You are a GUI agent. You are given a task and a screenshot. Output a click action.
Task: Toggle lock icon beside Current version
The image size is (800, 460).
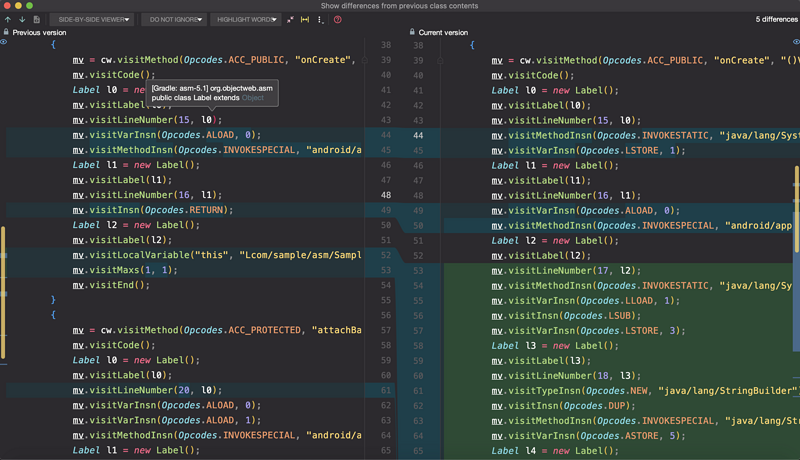[411, 32]
